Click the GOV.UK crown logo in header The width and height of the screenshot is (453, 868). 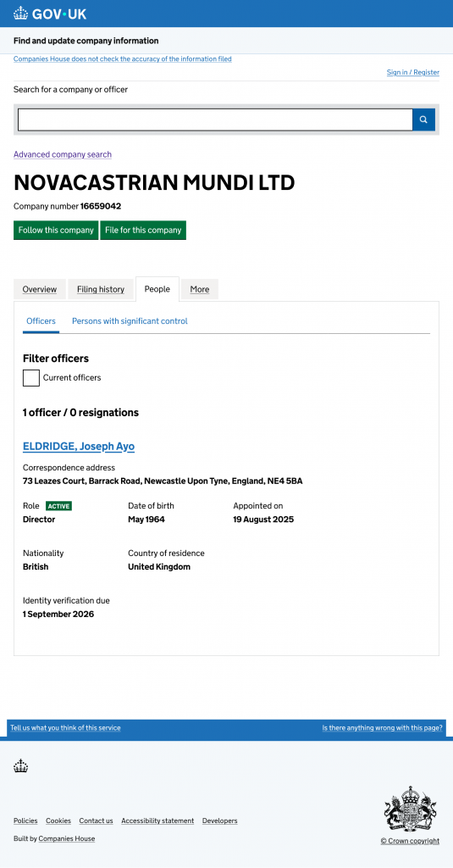(x=50, y=14)
